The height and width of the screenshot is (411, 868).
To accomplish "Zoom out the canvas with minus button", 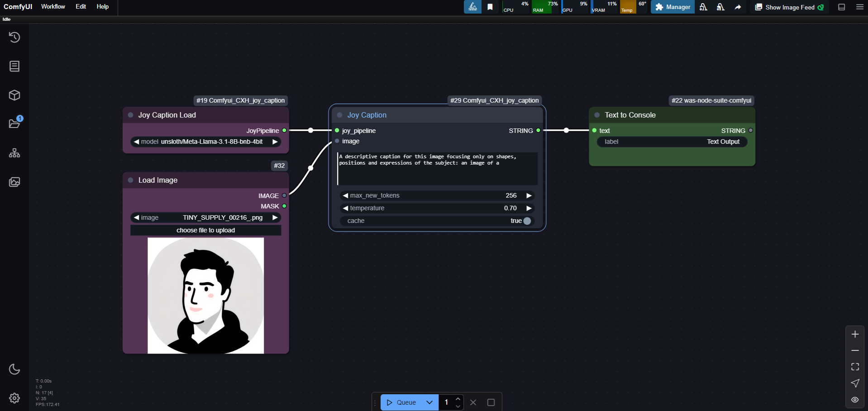I will [855, 350].
